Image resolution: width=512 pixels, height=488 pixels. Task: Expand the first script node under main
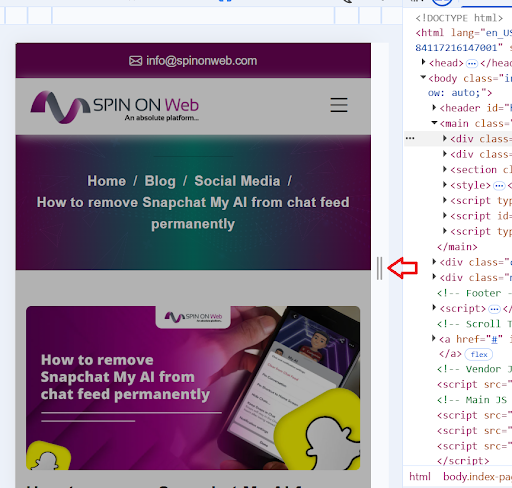[x=445, y=200]
